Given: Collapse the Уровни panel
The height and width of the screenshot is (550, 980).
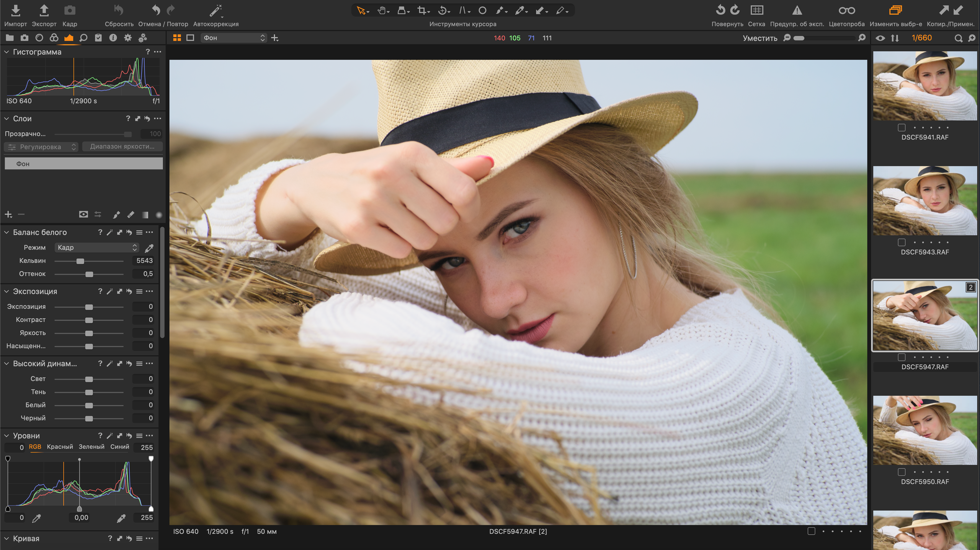Looking at the screenshot, I should [7, 436].
